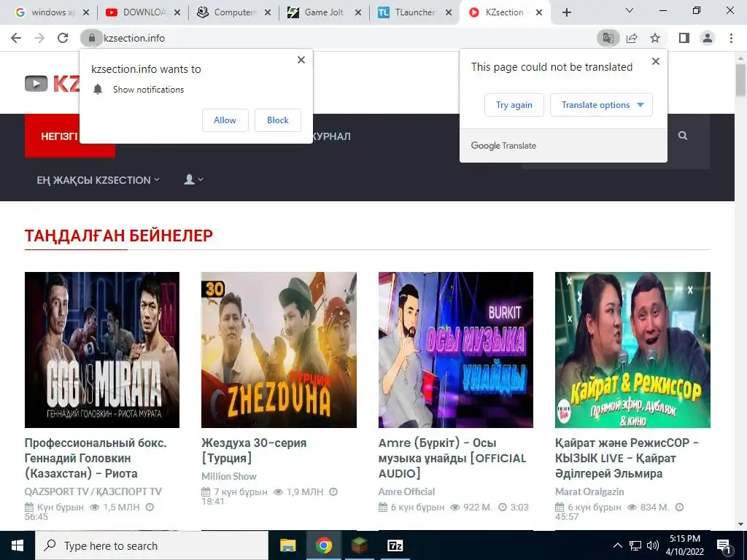Open the НЕГІЗГІ menu item
Viewport: 747px width, 560px height.
pos(59,136)
